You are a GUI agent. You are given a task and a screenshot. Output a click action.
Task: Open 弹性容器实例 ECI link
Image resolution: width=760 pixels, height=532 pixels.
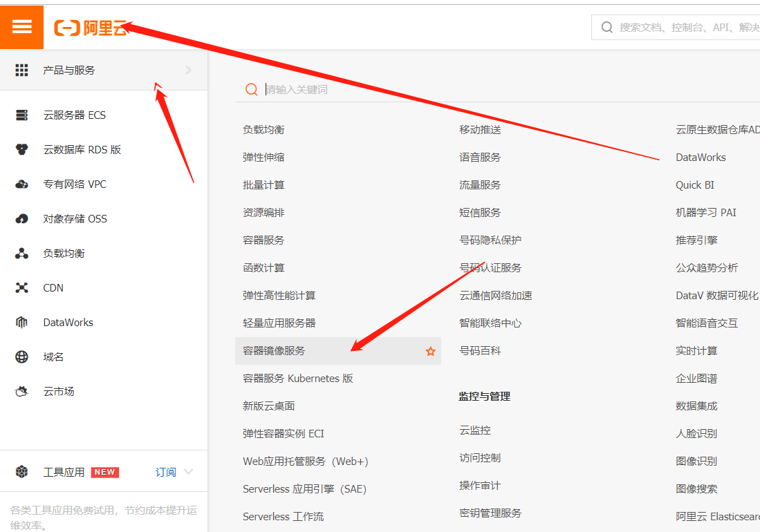click(284, 433)
